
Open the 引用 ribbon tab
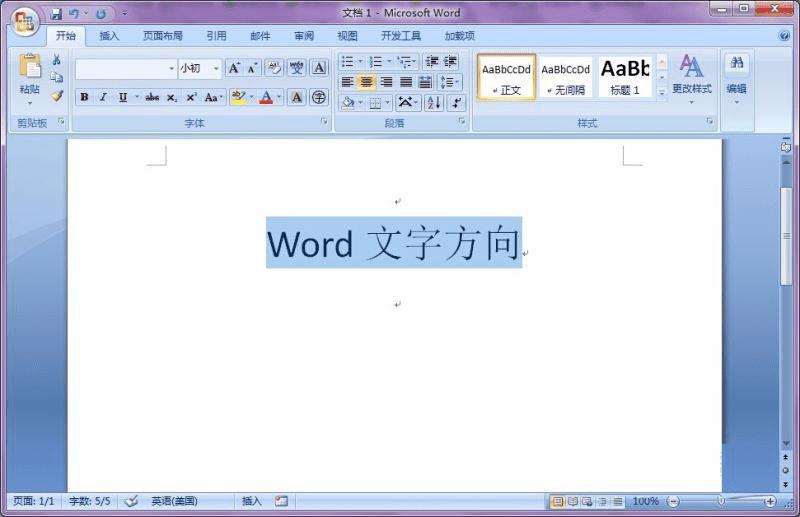[x=216, y=36]
